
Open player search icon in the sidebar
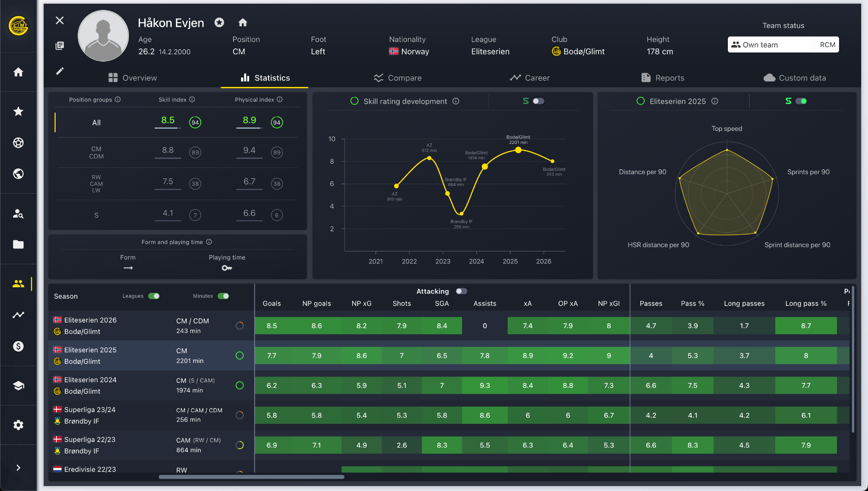pos(18,214)
